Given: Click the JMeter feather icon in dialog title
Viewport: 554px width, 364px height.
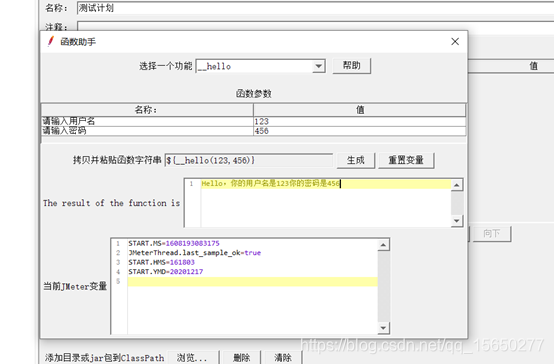Looking at the screenshot, I should (x=51, y=41).
